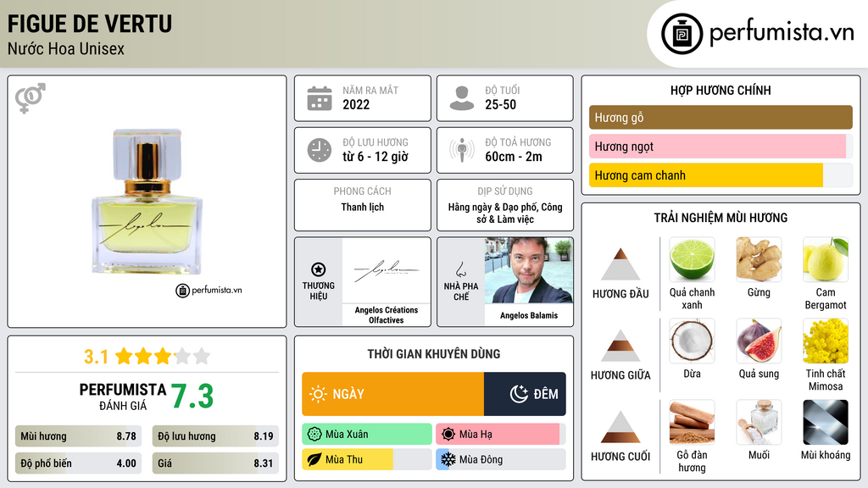Click the Mùa Hạ season bar
This screenshot has height=488, width=868.
[x=500, y=435]
